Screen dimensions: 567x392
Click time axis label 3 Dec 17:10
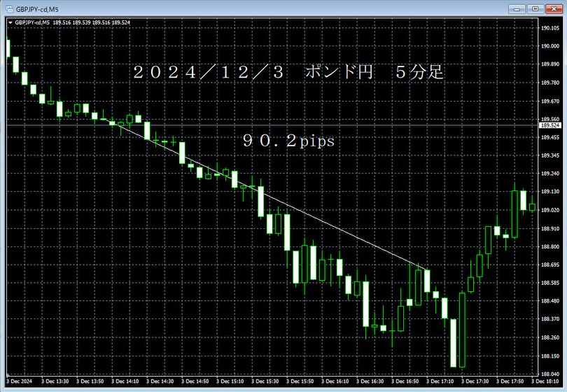point(440,381)
